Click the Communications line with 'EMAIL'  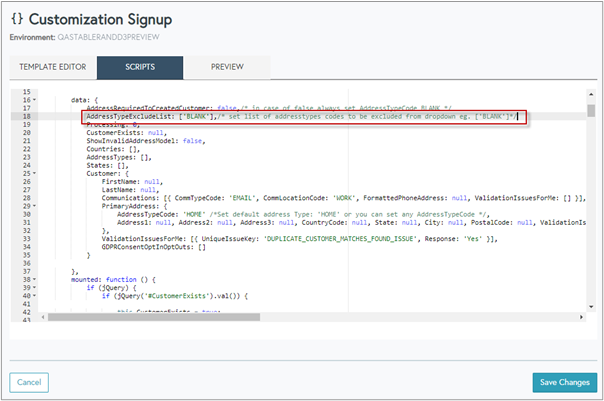pos(344,198)
